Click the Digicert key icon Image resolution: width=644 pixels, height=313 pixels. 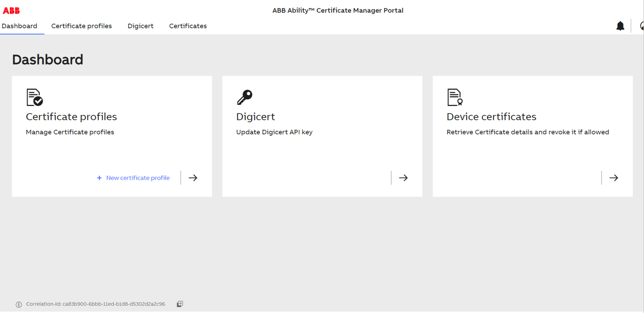point(244,97)
